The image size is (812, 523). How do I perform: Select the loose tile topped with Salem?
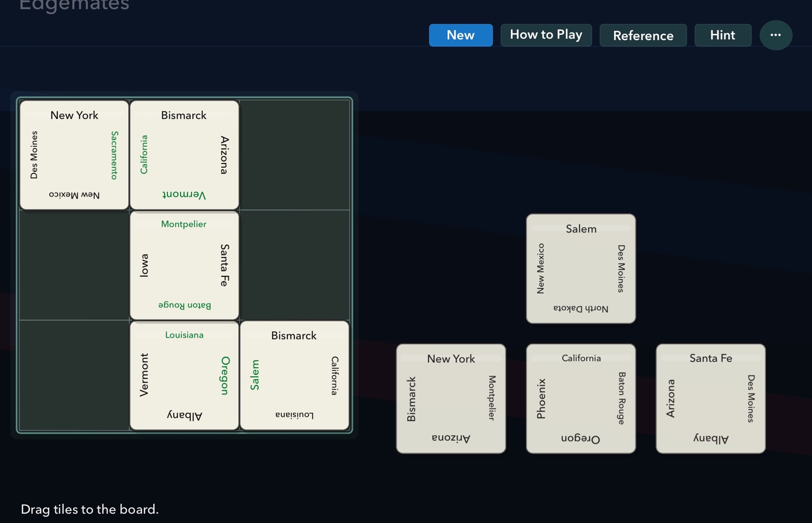tap(581, 269)
